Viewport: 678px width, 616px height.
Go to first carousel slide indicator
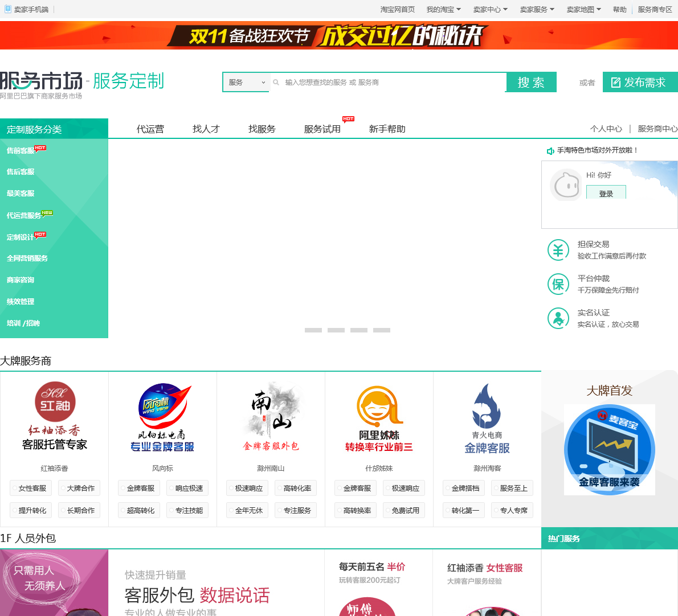313,330
